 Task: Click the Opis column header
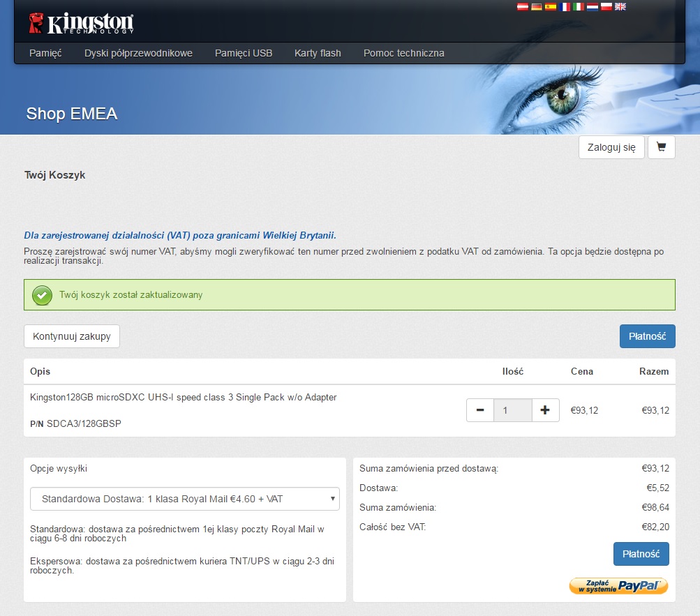40,371
